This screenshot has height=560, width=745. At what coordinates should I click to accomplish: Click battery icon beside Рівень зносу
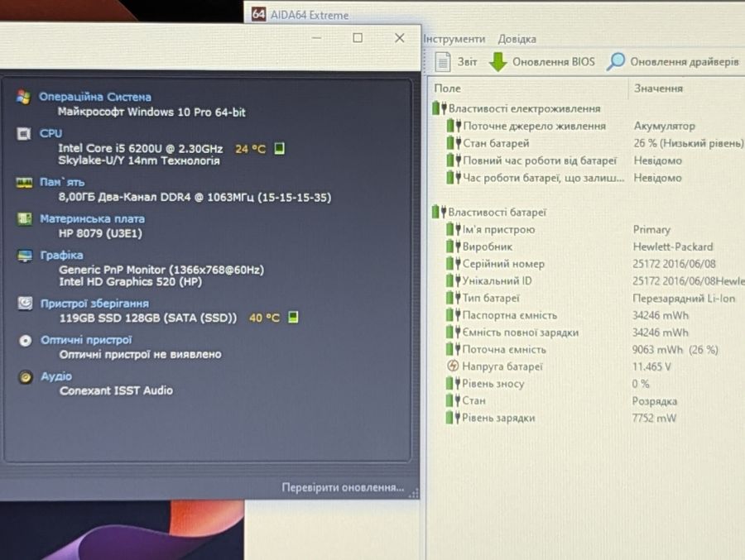(454, 383)
